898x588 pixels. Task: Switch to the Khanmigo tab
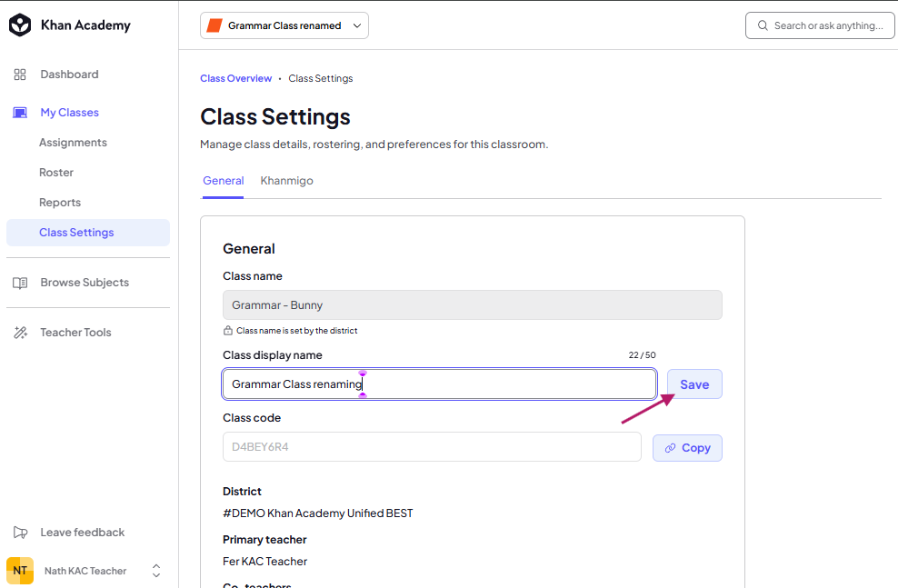(x=286, y=181)
